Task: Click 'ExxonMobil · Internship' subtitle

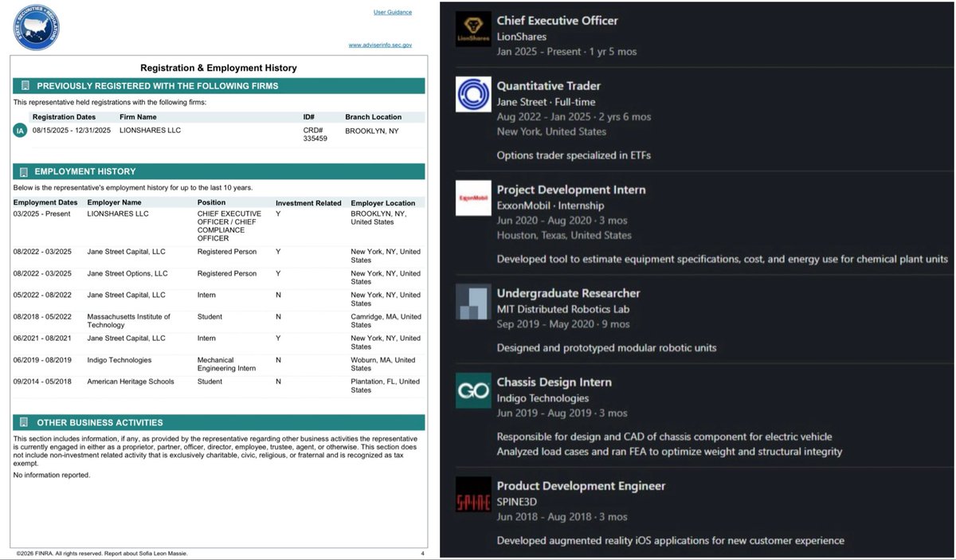Action: coord(550,206)
